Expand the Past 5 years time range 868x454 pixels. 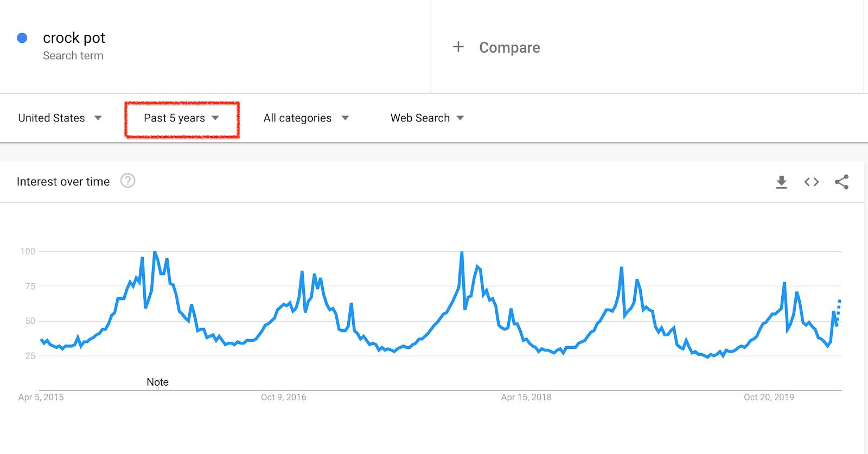(x=181, y=118)
